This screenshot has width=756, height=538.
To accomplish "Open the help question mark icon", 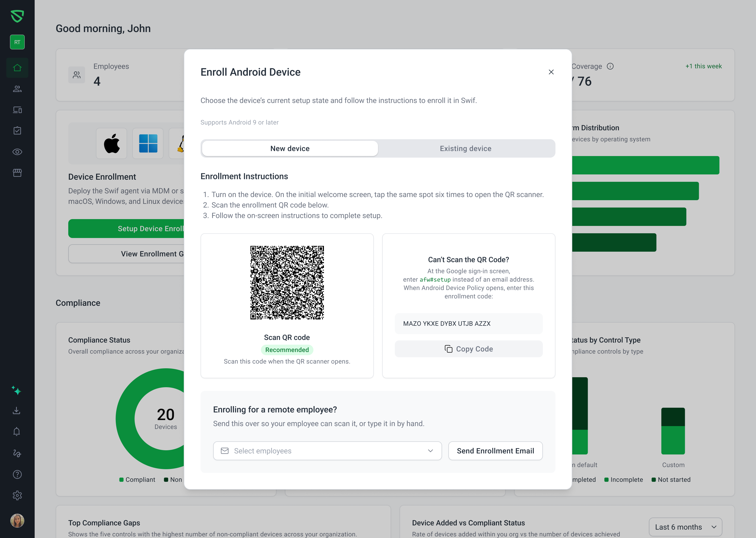I will pos(17,474).
